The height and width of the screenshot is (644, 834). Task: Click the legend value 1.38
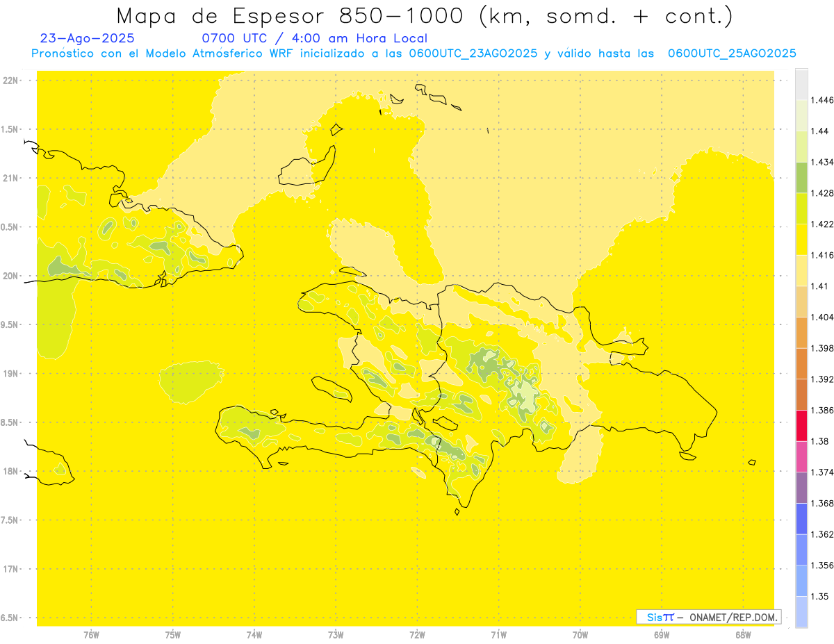click(x=819, y=441)
